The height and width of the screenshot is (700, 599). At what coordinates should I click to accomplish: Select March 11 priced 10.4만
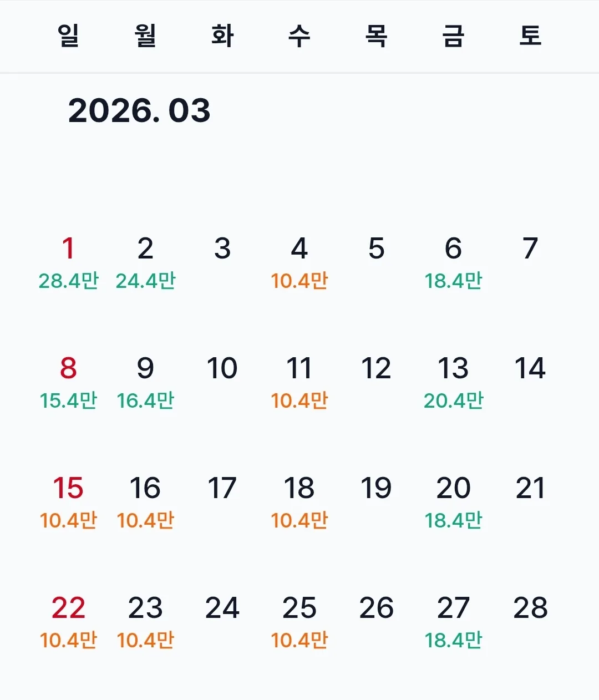tap(299, 383)
